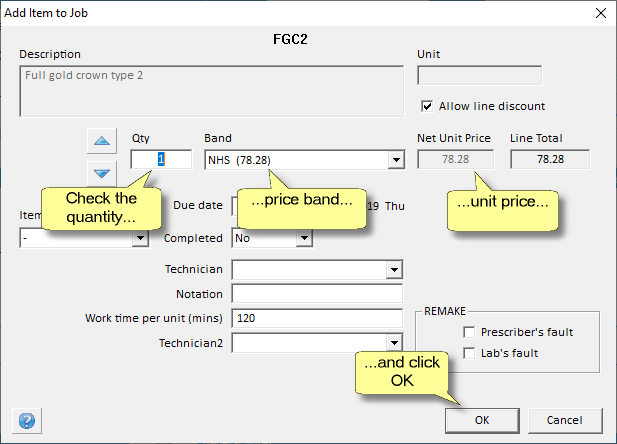This screenshot has width=617, height=444.
Task: Expand the Technician2 combo box
Action: [393, 343]
